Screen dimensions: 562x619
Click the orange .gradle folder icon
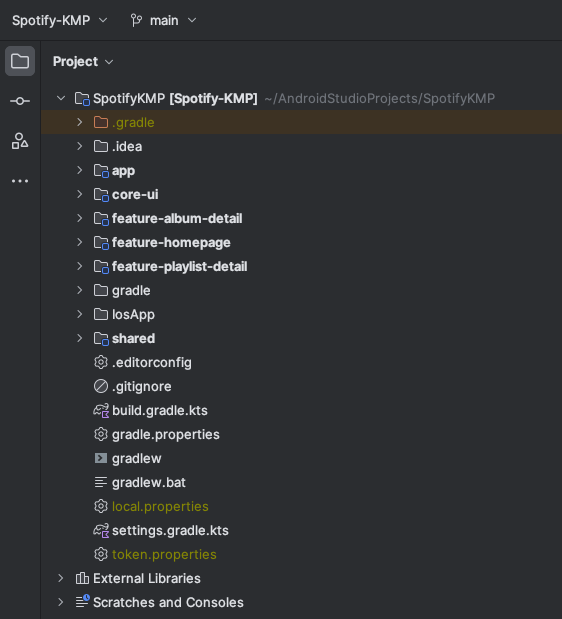point(101,122)
